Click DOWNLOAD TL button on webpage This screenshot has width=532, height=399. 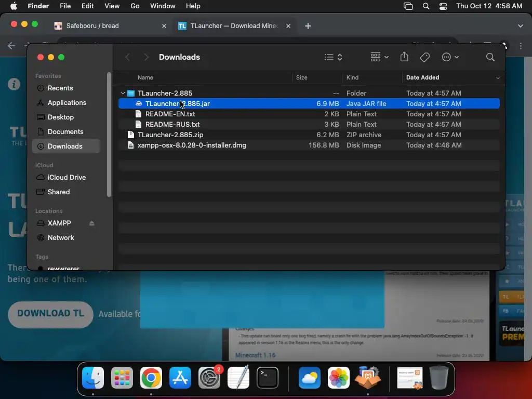pyautogui.click(x=50, y=314)
